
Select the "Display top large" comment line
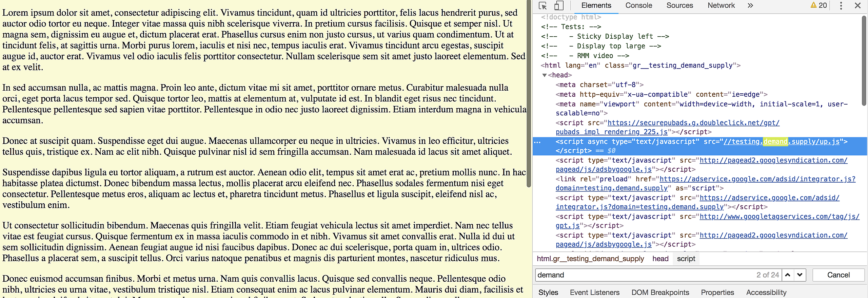pyautogui.click(x=601, y=46)
